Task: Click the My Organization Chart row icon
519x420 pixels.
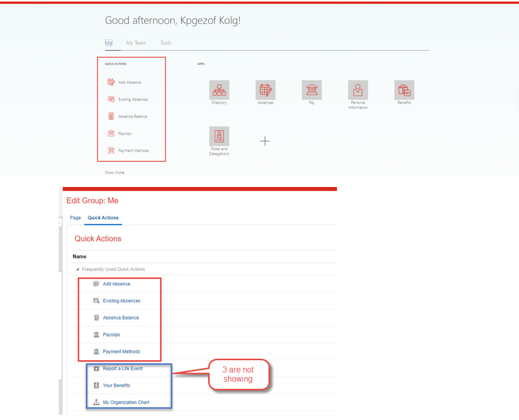Action: coord(96,403)
